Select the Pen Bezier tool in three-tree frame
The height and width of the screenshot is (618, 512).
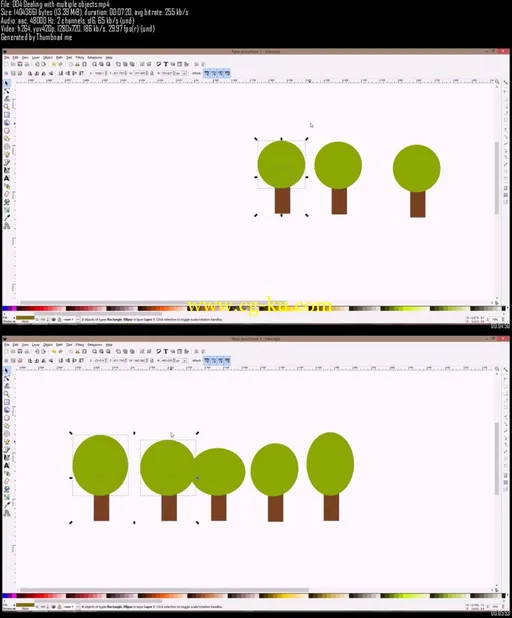point(7,162)
